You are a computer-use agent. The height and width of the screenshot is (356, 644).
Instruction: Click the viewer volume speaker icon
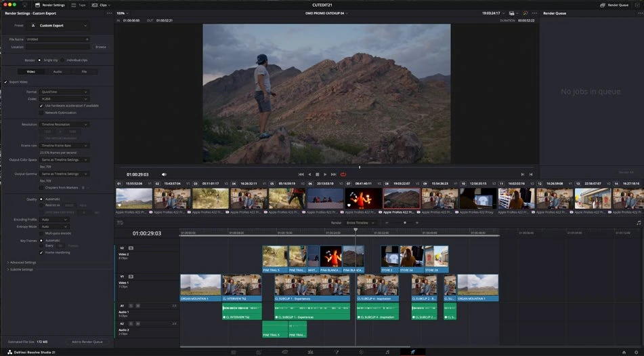coord(164,174)
